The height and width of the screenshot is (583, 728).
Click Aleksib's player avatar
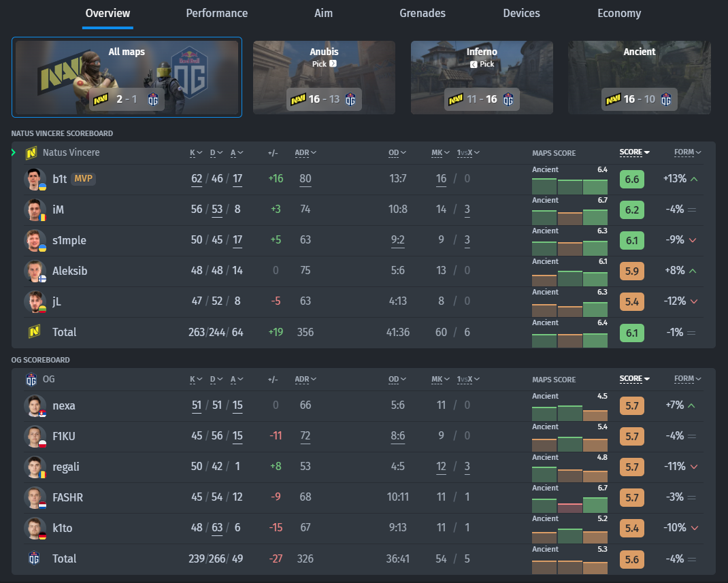coord(35,271)
